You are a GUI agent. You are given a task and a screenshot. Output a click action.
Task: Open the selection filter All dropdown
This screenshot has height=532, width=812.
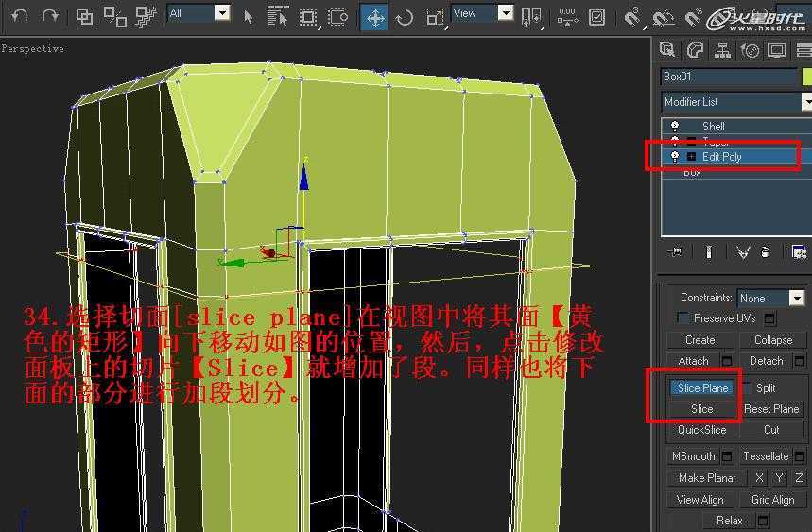(199, 13)
